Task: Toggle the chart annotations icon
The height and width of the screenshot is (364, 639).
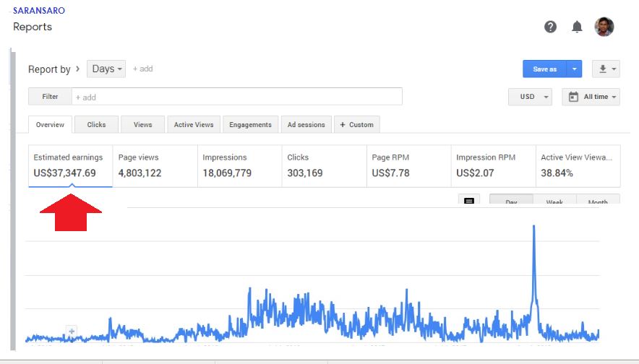Action: tap(468, 201)
